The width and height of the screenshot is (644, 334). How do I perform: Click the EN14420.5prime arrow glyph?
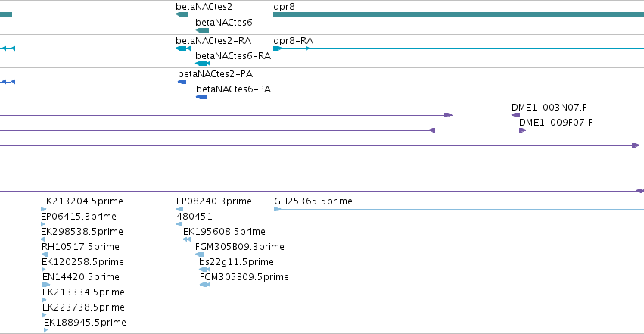pos(46,285)
